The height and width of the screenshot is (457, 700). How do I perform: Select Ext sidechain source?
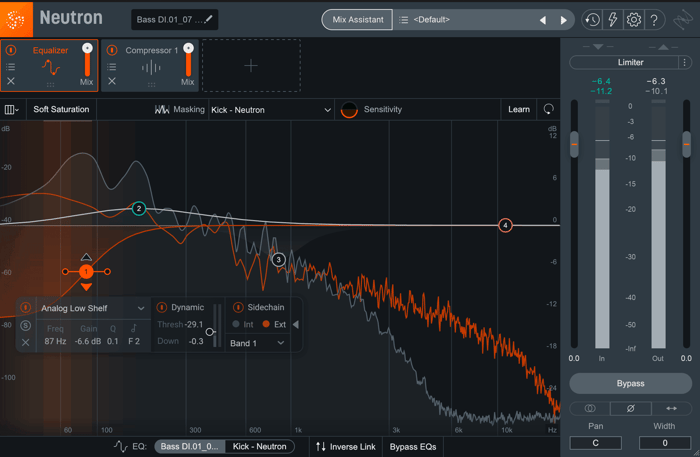pos(274,324)
